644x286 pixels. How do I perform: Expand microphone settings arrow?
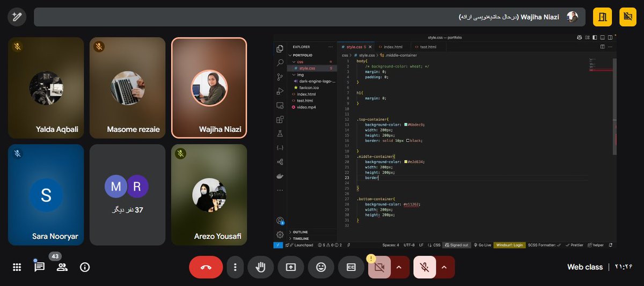[x=444, y=267]
